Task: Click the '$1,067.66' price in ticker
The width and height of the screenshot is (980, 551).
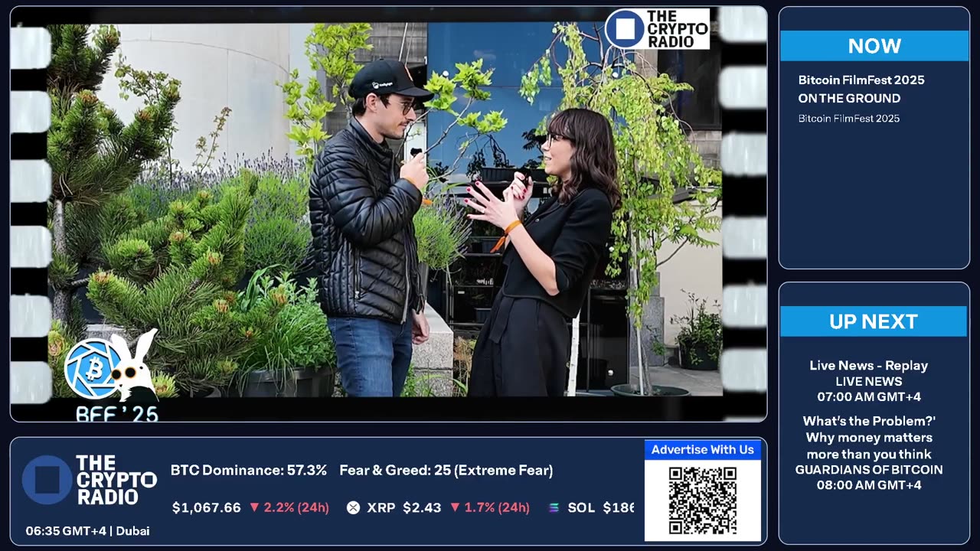Action: coord(207,508)
